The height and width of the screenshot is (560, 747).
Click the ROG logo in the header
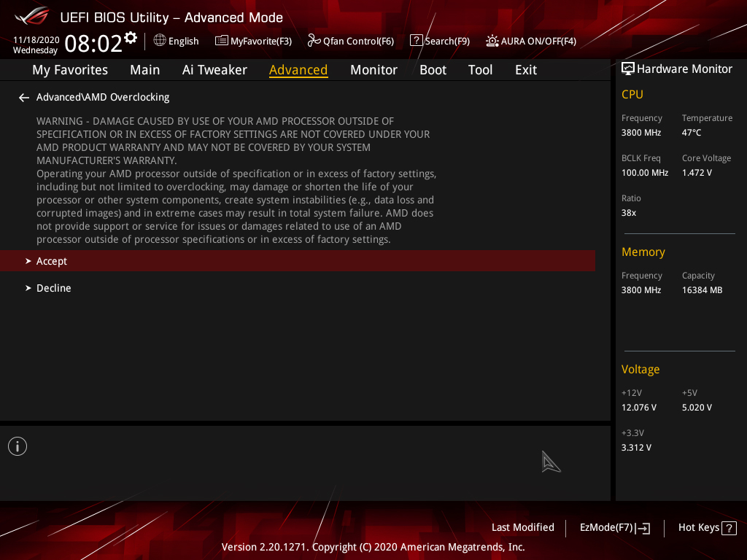point(32,17)
